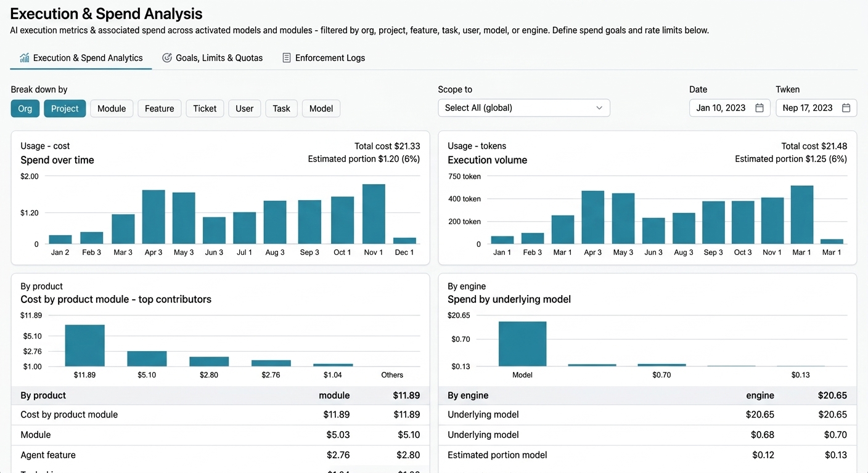Click the Execution & Spend Analysis page heading
This screenshot has height=473, width=868.
pyautogui.click(x=107, y=14)
